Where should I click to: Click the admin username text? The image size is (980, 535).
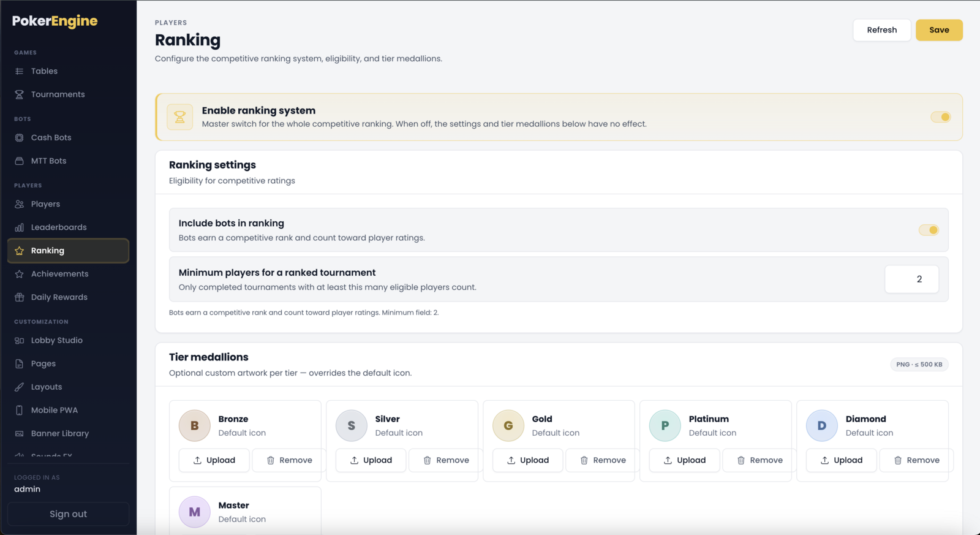pos(27,489)
